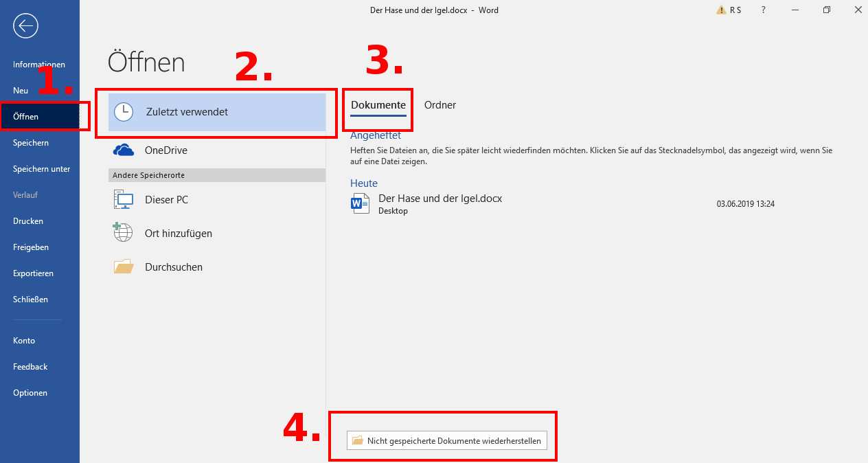
Task: Click the account warning icon R S
Action: point(729,10)
